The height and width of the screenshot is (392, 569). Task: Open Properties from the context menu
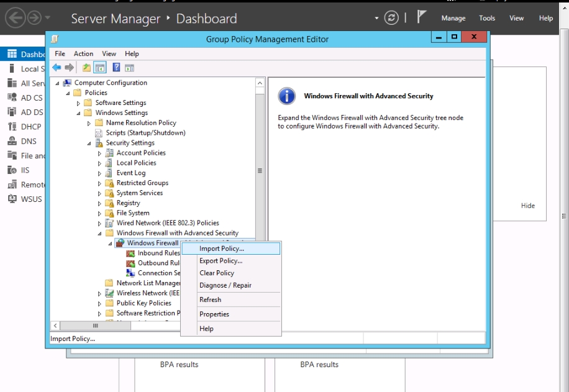point(231,314)
